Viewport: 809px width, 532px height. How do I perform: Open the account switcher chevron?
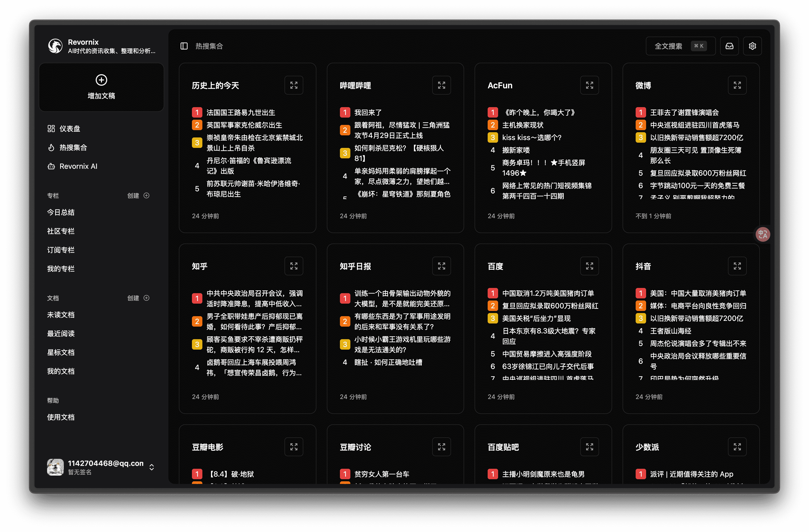pos(152,467)
